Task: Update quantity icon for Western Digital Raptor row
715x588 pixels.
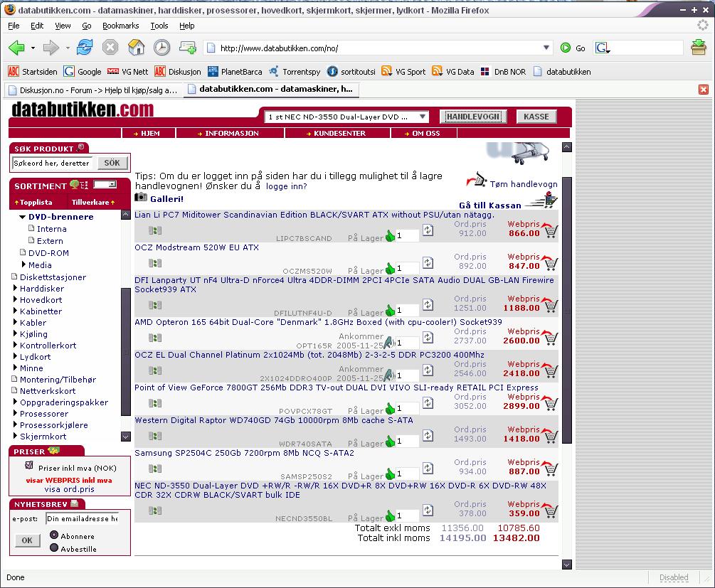Action: click(428, 435)
